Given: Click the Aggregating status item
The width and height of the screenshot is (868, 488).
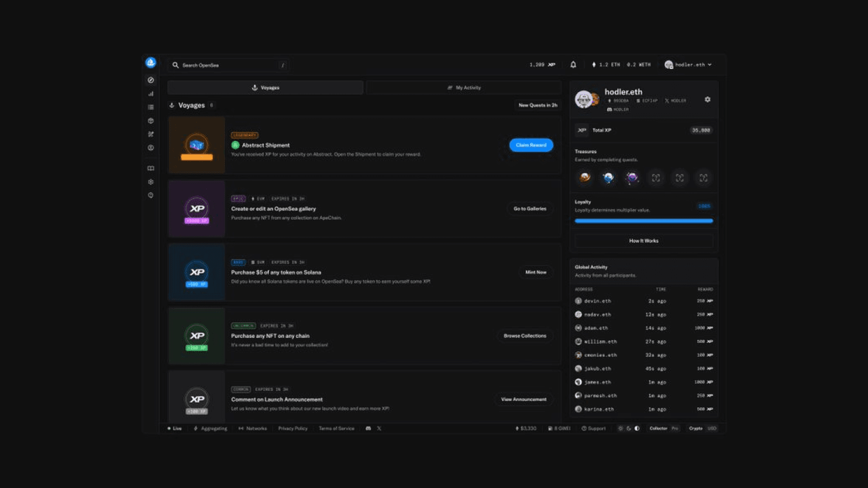Looking at the screenshot, I should [x=210, y=428].
